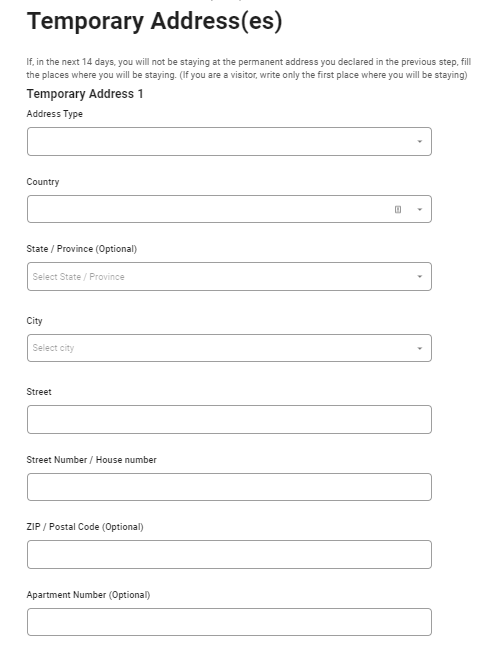
Task: Click the Address Type dropdown arrow
Action: tap(419, 142)
